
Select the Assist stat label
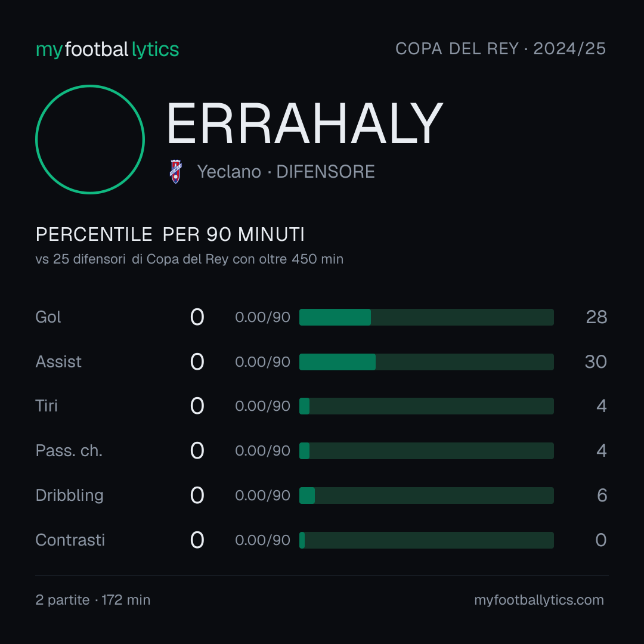[58, 362]
